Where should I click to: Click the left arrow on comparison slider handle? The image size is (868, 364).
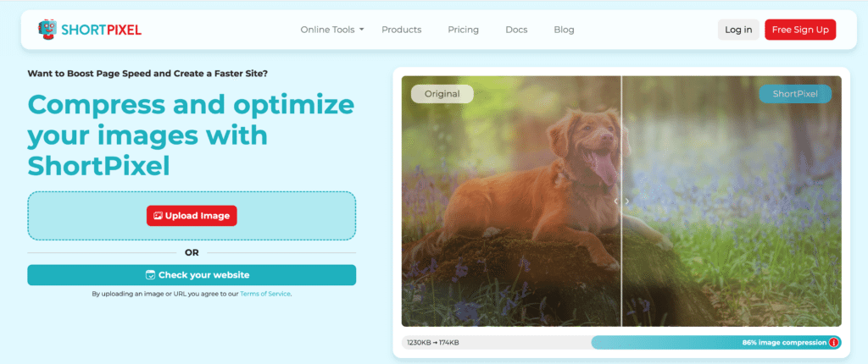point(615,201)
